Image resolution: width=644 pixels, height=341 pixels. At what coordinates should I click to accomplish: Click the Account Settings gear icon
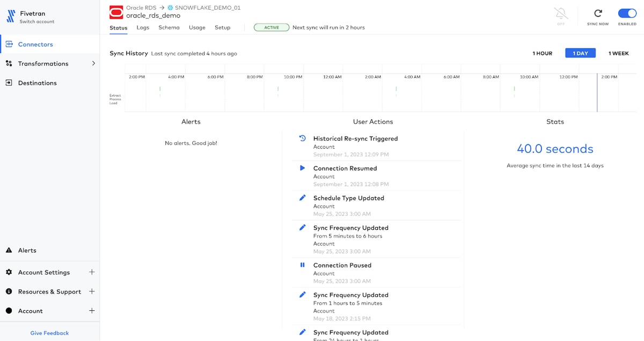[9, 272]
